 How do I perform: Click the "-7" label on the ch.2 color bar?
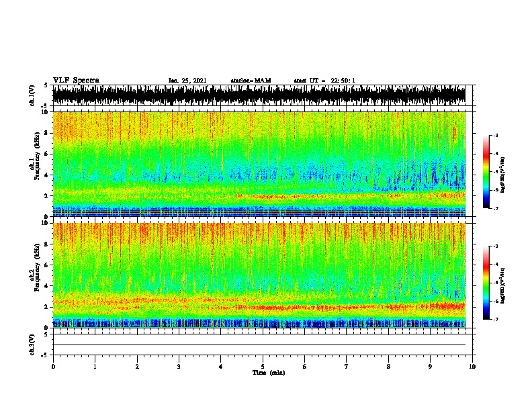point(496,319)
